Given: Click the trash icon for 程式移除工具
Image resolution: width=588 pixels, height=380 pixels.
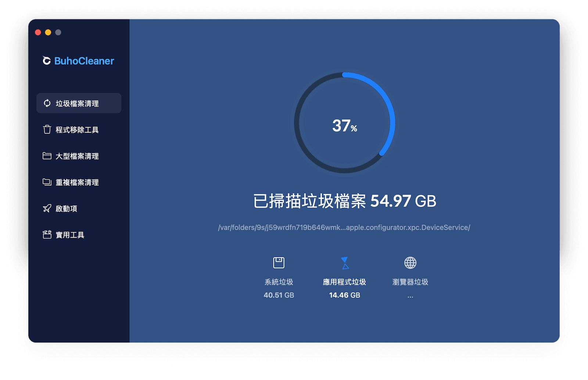Looking at the screenshot, I should (47, 130).
